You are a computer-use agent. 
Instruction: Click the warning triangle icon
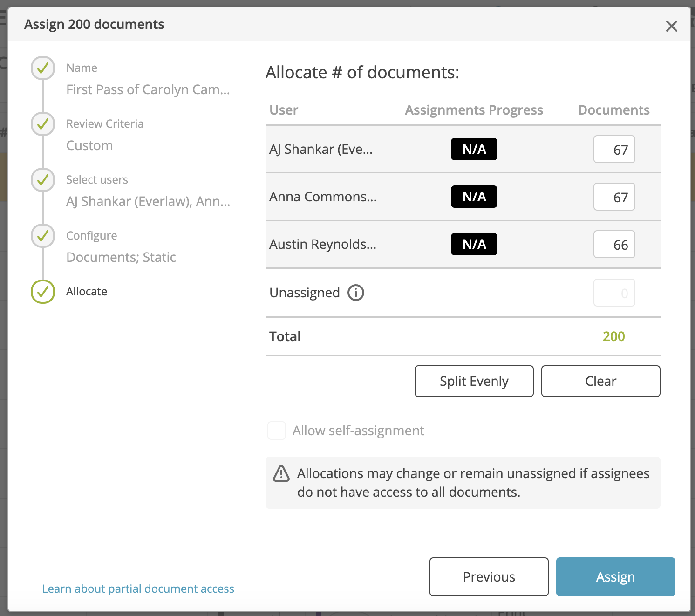point(281,473)
